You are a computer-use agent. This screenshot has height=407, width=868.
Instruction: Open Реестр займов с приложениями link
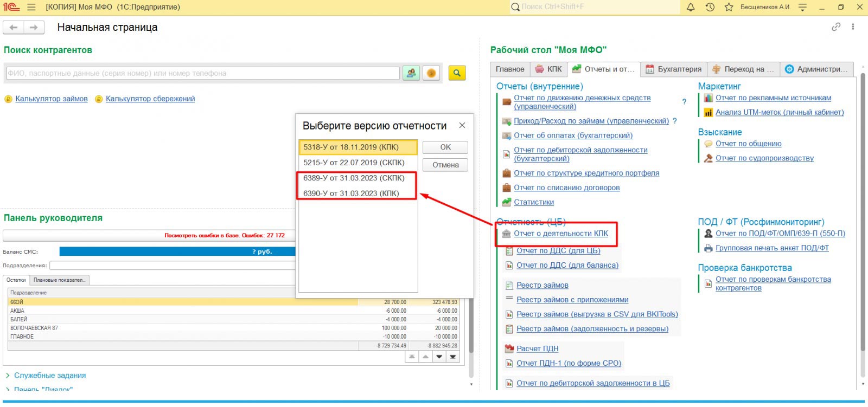(572, 300)
